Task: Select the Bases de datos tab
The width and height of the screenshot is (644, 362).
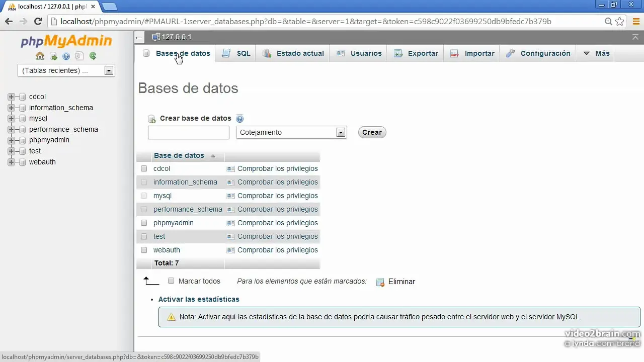Action: point(176,54)
